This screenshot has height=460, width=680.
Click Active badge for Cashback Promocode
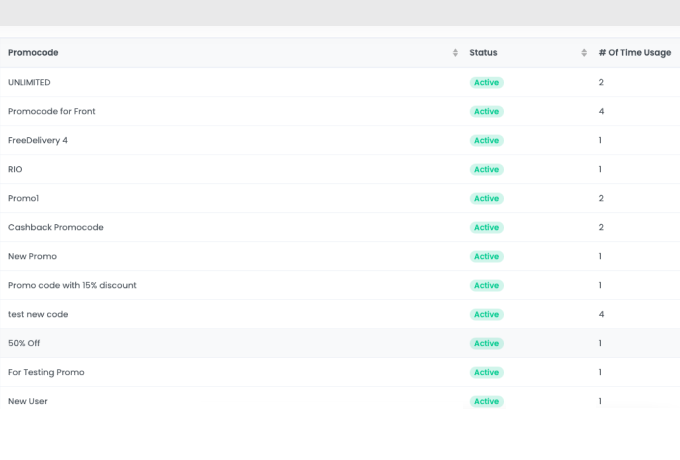pyautogui.click(x=487, y=228)
